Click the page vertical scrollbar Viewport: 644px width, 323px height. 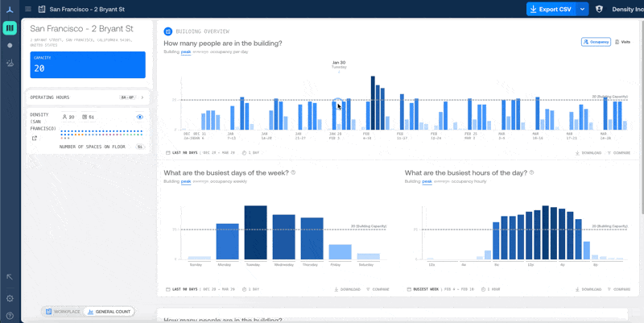point(642,116)
